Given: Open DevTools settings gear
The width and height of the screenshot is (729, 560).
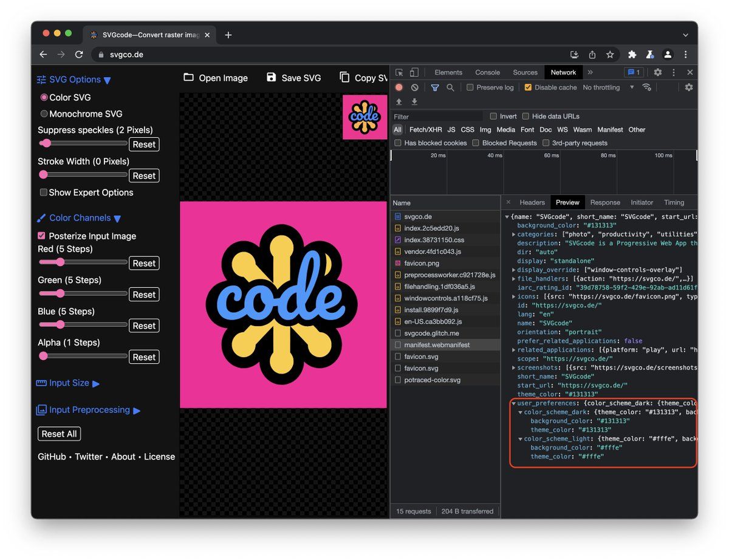Looking at the screenshot, I should (657, 72).
